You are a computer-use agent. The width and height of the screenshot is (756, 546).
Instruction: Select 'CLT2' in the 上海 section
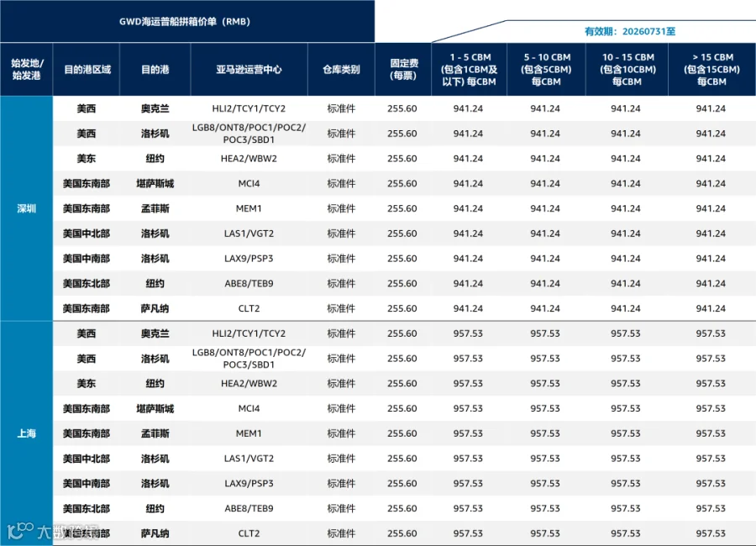[x=249, y=533]
